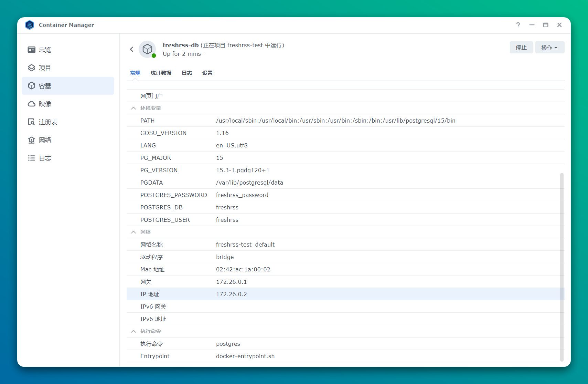Switch to the 统计数据 tab

(x=161, y=73)
